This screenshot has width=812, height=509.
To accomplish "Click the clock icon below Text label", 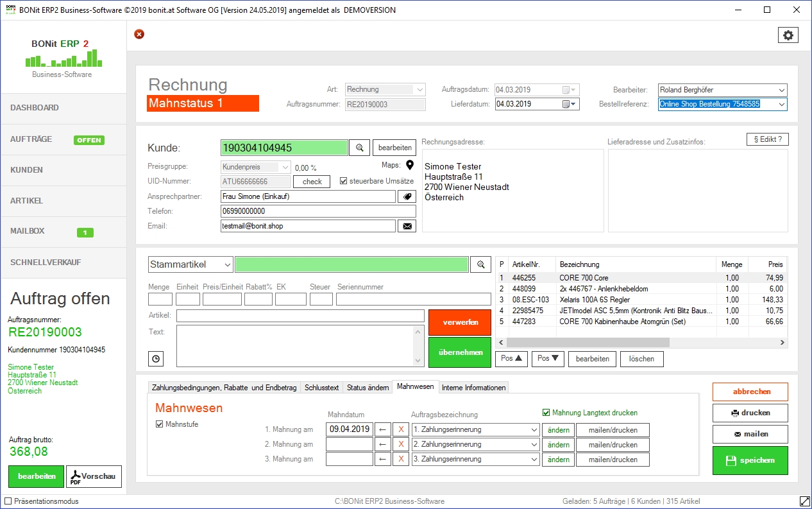I will pos(156,359).
